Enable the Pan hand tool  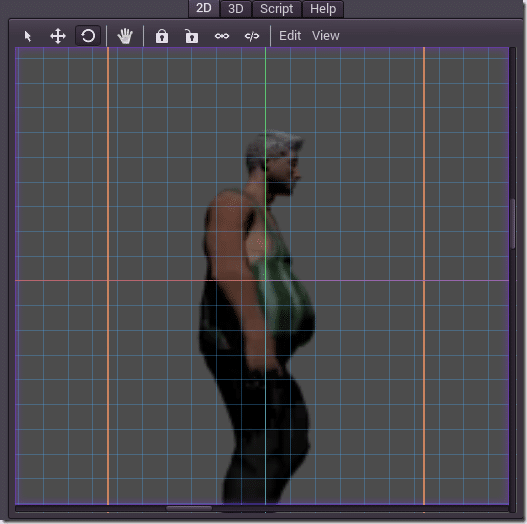(x=125, y=36)
